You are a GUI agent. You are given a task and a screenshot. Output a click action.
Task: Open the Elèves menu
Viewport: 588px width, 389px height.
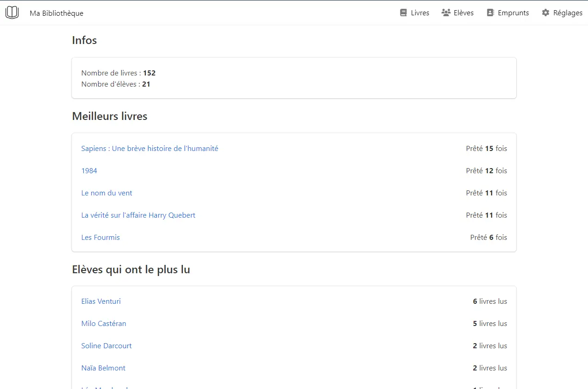click(x=457, y=13)
